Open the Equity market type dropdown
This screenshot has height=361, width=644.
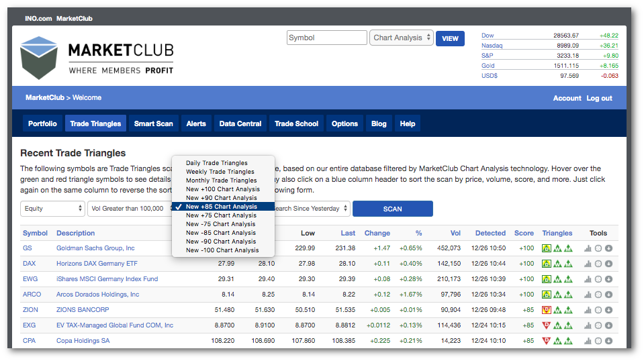click(x=52, y=209)
